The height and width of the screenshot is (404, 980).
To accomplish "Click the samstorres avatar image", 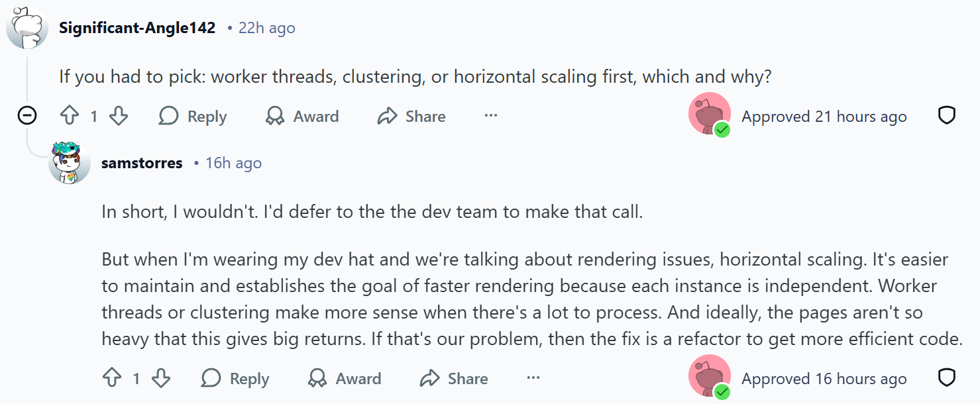I will (70, 162).
